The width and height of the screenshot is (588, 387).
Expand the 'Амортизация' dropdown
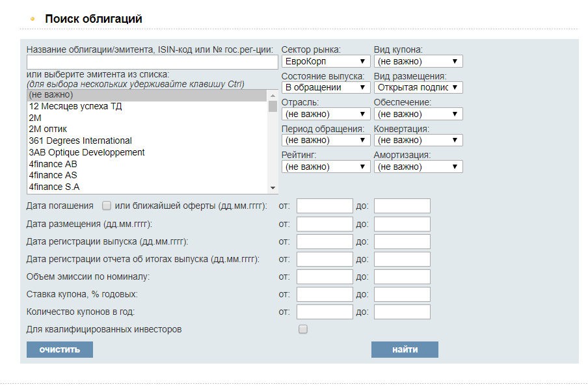point(418,167)
